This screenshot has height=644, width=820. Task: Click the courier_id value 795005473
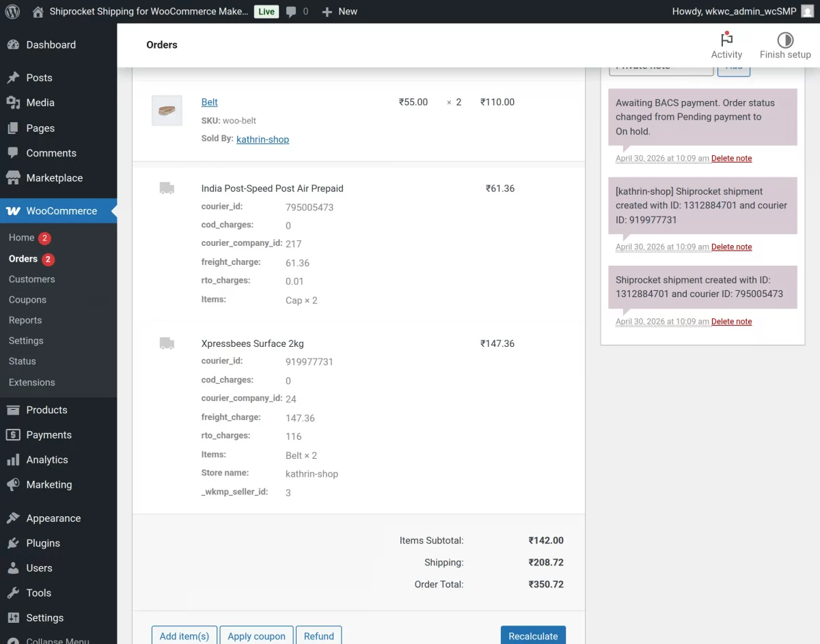310,208
